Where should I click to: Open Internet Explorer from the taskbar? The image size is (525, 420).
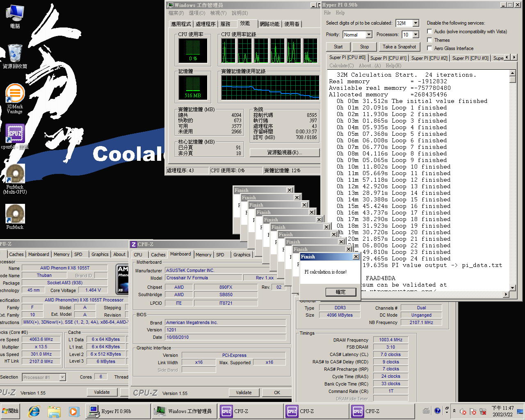pos(34,411)
